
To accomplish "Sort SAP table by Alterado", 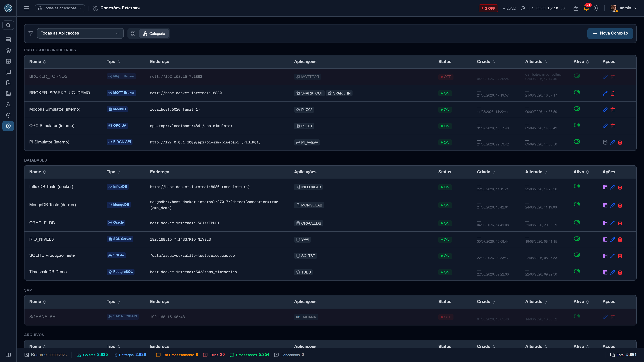I will coord(536,302).
